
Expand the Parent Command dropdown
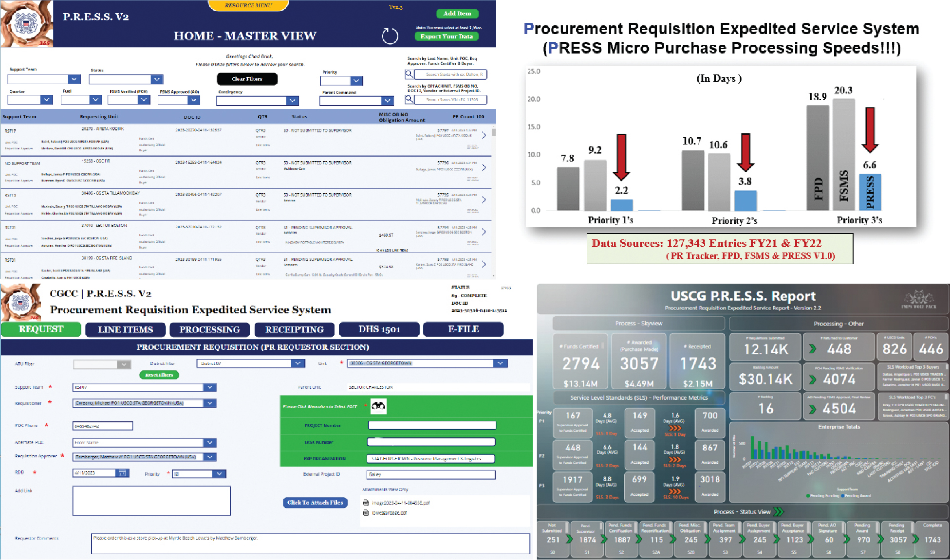pos(387,101)
